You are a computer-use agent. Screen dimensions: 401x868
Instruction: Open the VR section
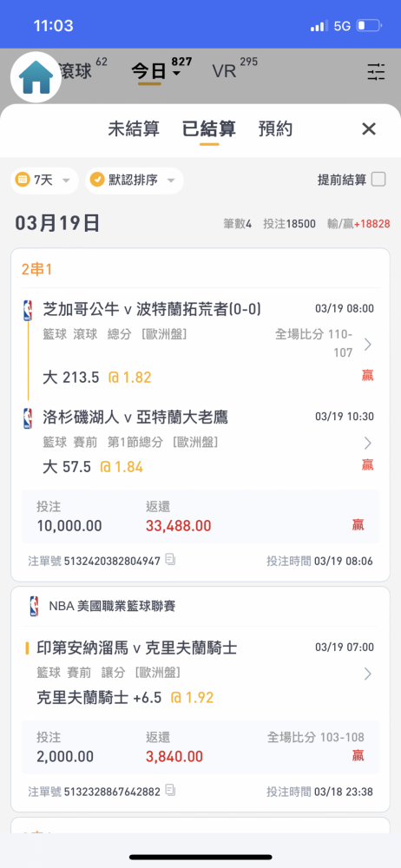click(224, 71)
